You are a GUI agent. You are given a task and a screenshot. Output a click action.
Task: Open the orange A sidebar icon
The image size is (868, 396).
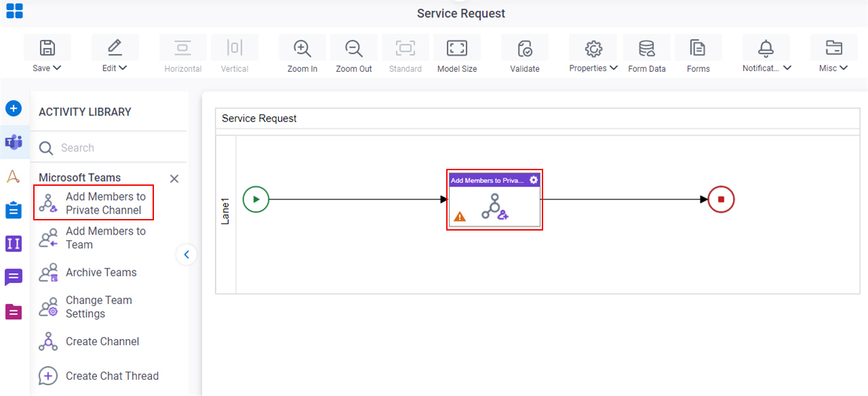(x=13, y=177)
